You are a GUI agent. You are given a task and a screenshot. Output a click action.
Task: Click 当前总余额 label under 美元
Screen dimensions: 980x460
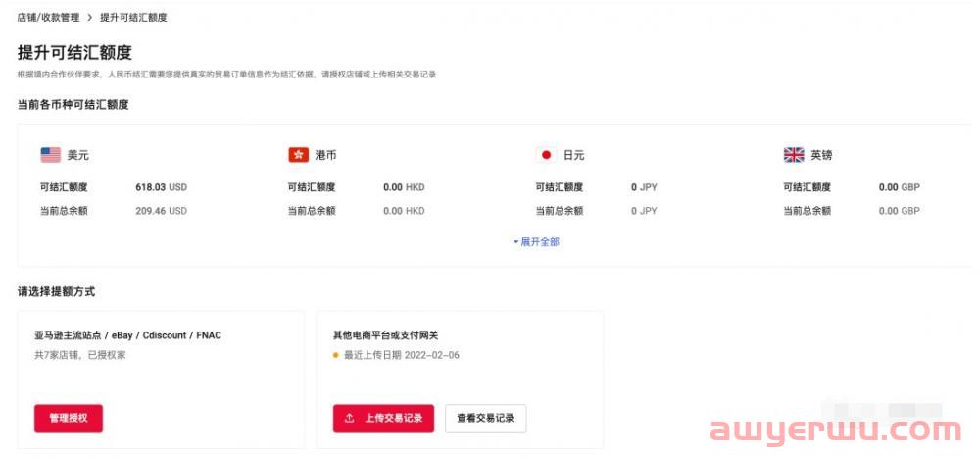pos(64,211)
